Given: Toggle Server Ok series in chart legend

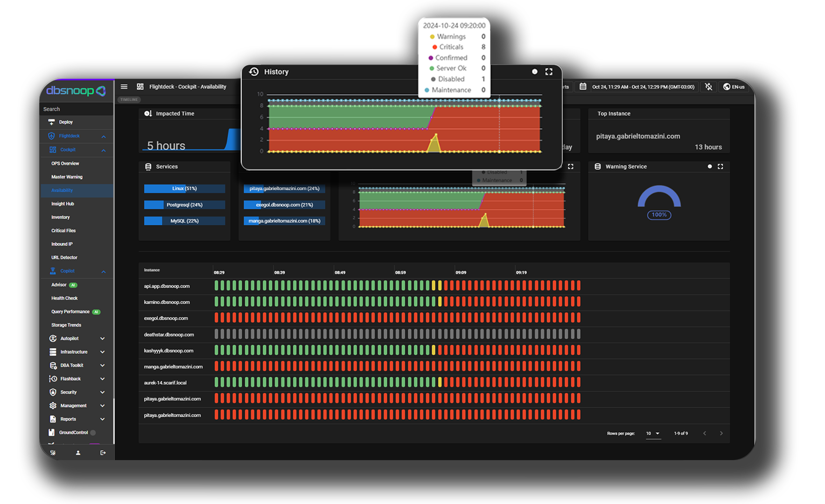Looking at the screenshot, I should [447, 68].
